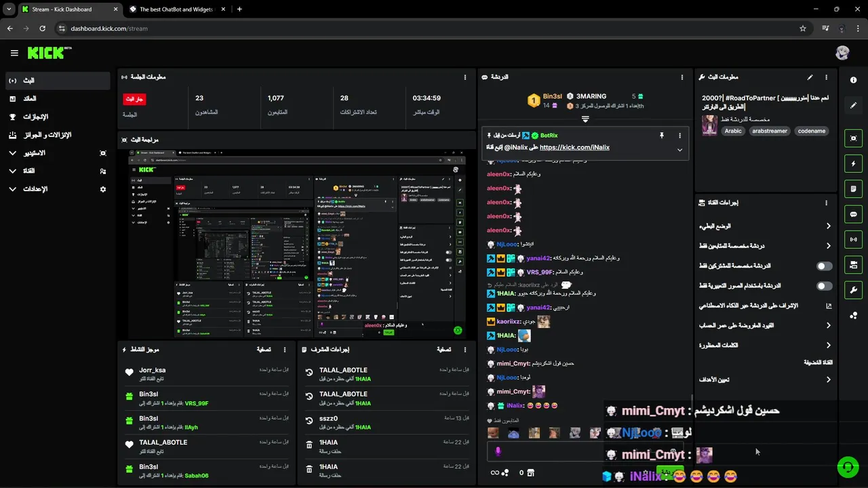The width and height of the screenshot is (868, 488).
Task: Select the Achievements sidebar item
Action: (58, 117)
